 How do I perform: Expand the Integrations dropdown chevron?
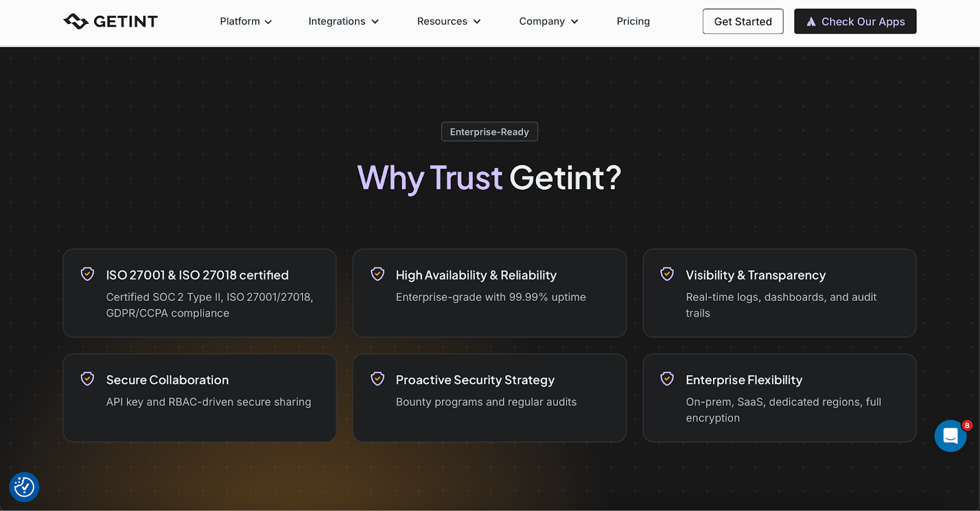click(375, 21)
